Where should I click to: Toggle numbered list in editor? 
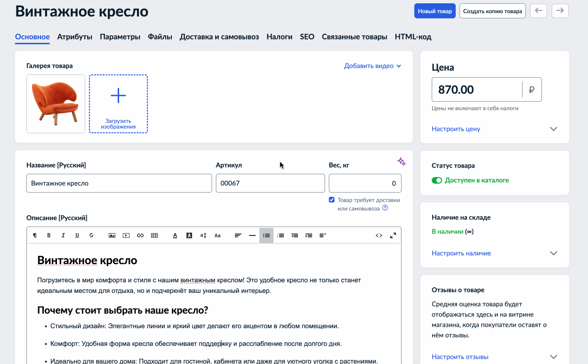281,235
